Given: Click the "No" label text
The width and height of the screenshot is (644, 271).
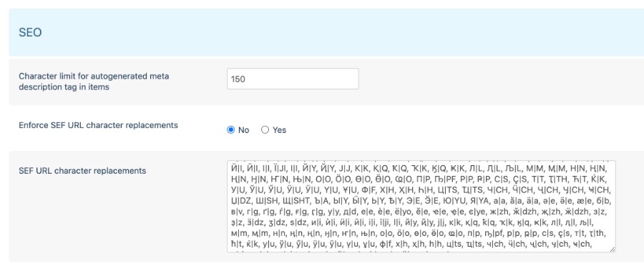Looking at the screenshot, I should 243,130.
